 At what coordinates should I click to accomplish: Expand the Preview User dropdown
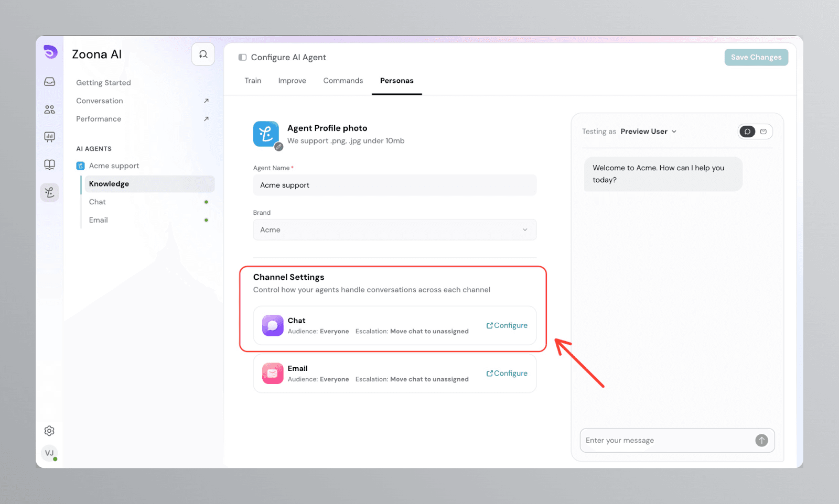[x=649, y=132]
